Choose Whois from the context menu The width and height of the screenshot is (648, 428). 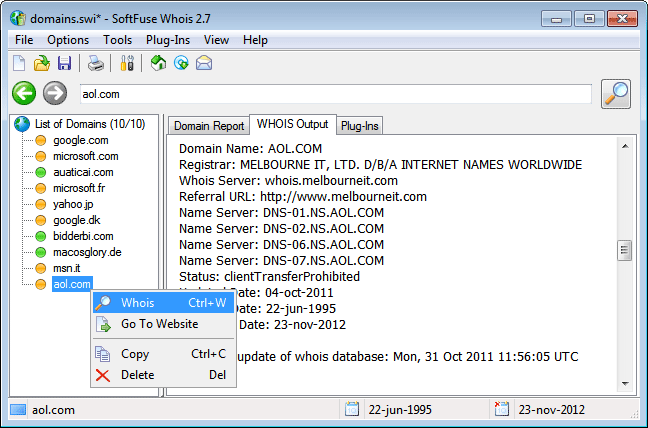137,303
